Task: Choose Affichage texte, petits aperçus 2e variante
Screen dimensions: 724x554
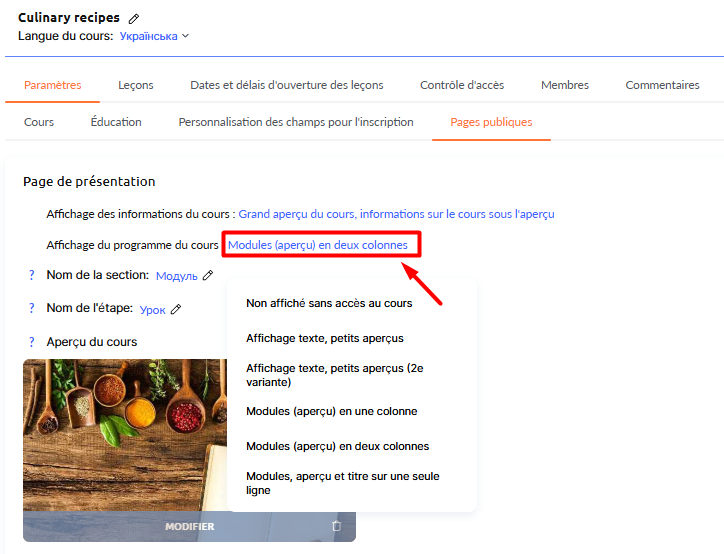Action: point(335,375)
